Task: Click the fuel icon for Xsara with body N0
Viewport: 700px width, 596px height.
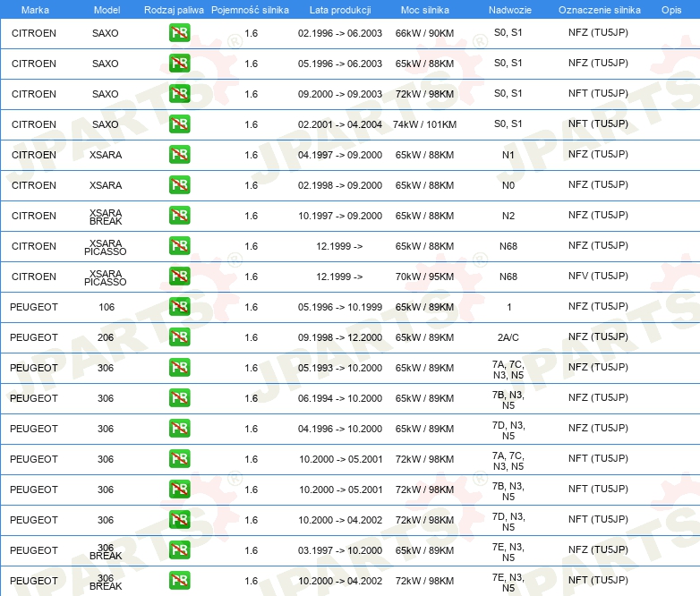Action: [x=179, y=185]
